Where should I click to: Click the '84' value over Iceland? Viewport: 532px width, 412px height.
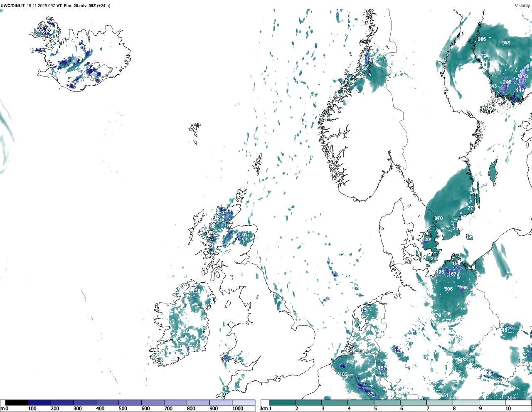[91, 68]
